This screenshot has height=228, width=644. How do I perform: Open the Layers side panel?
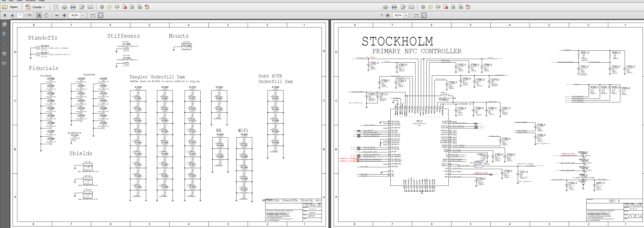click(4, 54)
